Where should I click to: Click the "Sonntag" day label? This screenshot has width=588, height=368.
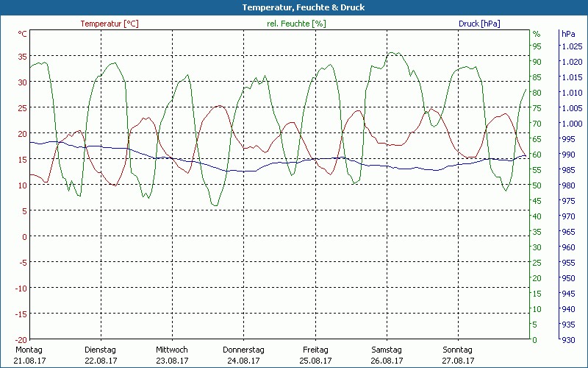(x=457, y=350)
